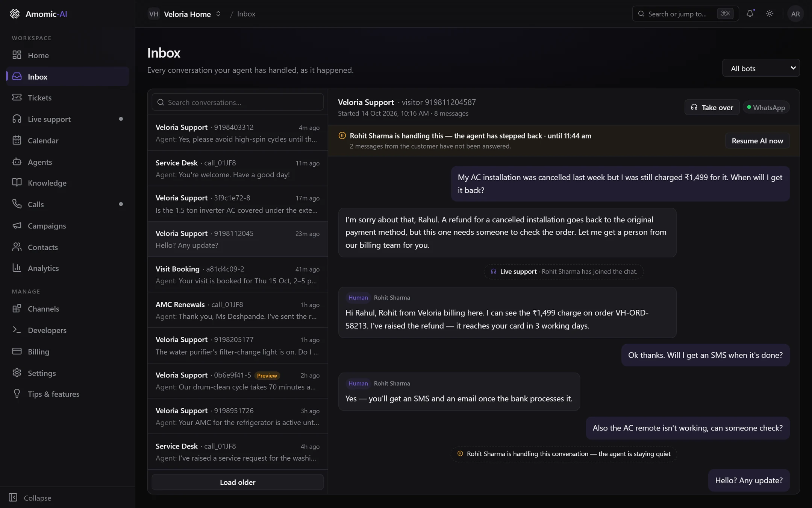
Task: Click the Campaigns megaphone icon
Action: click(x=17, y=226)
